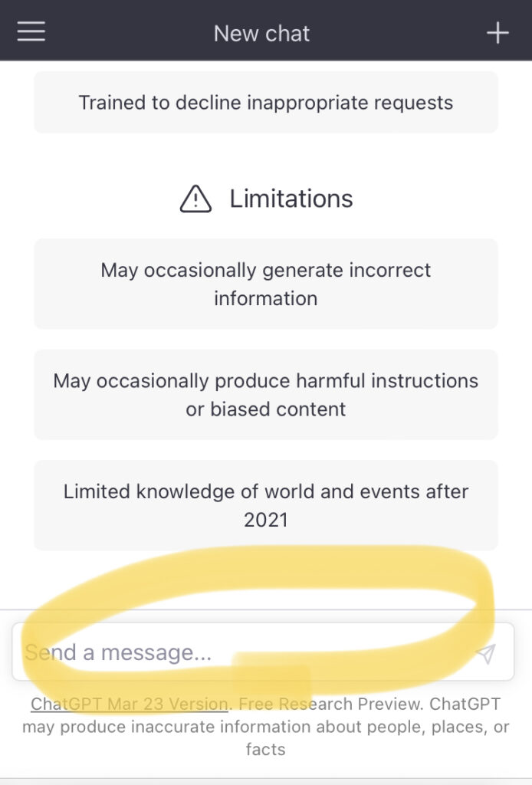Start a new chat with plus icon

tap(498, 33)
